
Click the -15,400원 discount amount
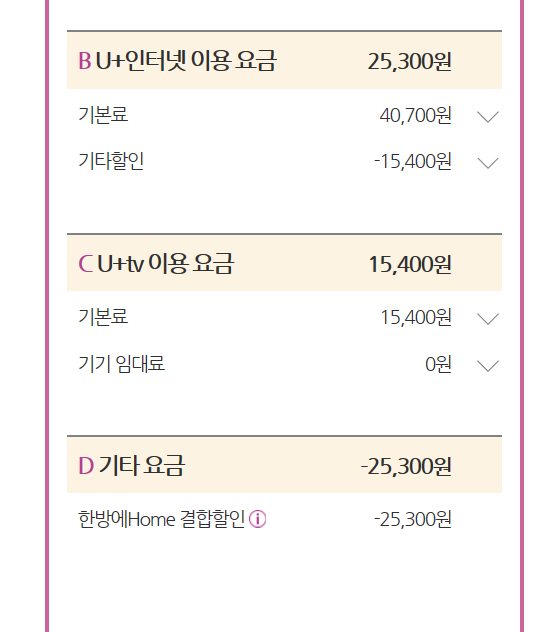point(413,162)
